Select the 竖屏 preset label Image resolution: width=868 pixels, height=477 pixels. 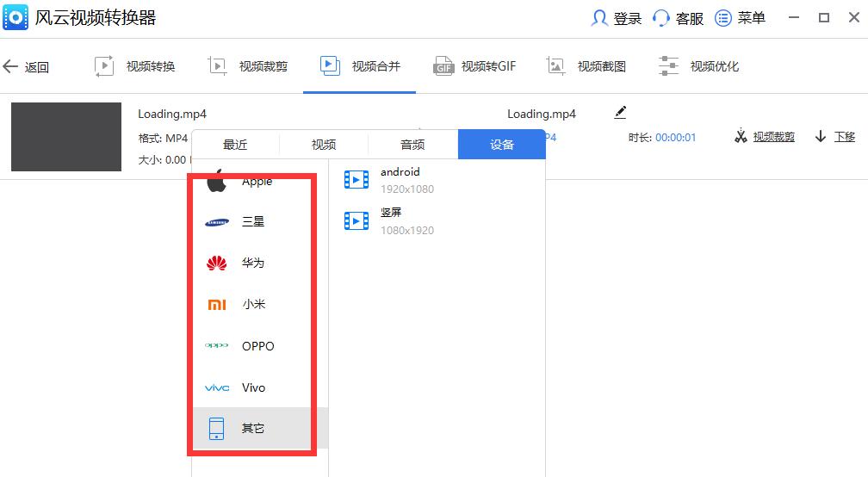tap(391, 213)
